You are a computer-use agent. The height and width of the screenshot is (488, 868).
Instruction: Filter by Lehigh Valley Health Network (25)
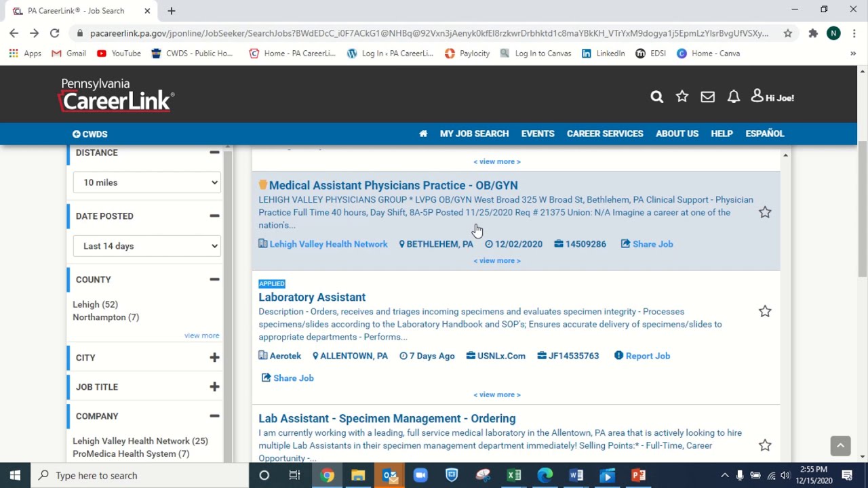(x=140, y=441)
